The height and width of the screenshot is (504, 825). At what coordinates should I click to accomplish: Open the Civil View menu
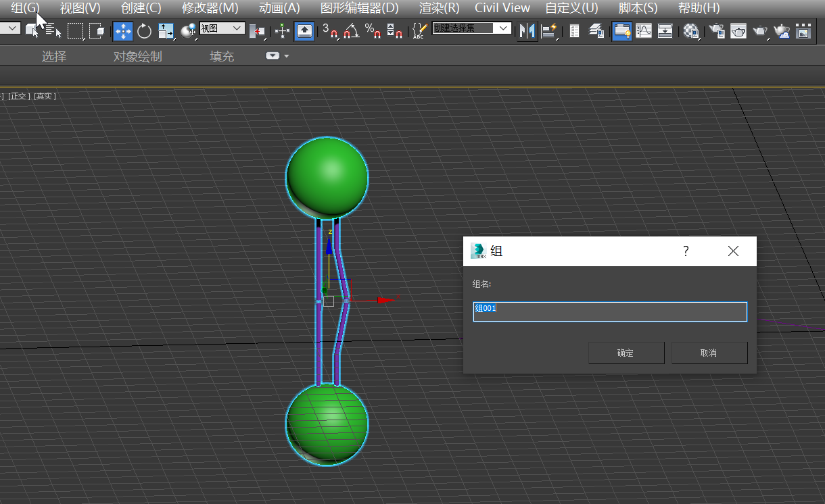[502, 8]
